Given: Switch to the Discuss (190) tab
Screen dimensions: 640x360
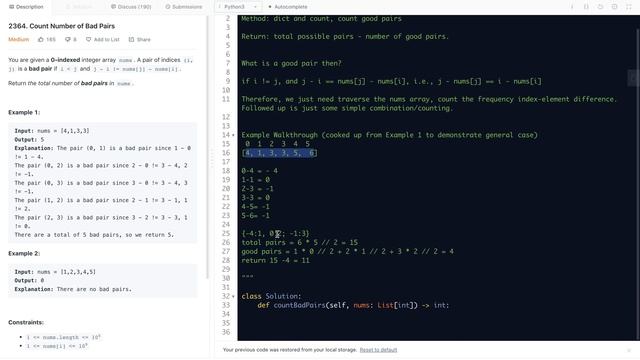Looking at the screenshot, I should pos(131,7).
